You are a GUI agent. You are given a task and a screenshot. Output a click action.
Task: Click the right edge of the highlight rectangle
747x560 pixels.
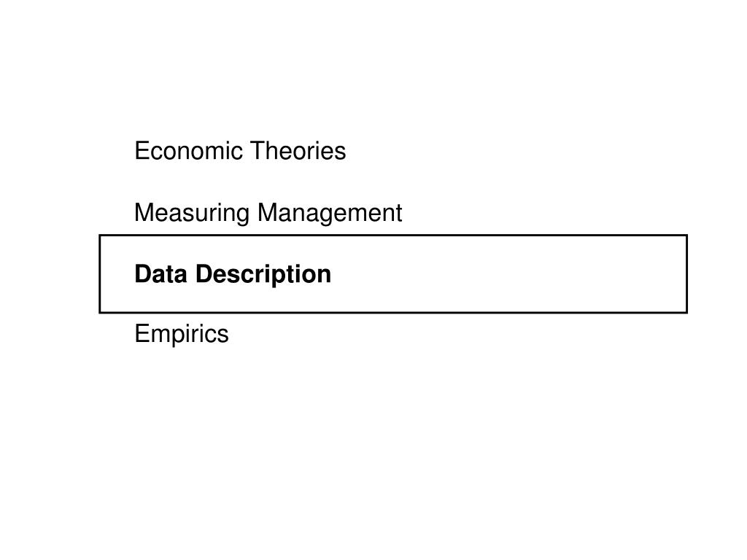click(x=686, y=274)
